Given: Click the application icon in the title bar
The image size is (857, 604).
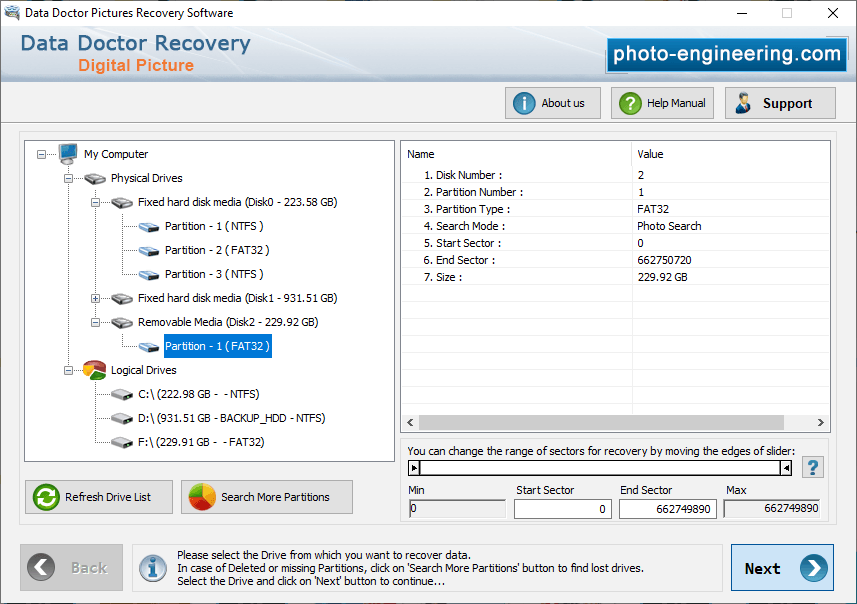Looking at the screenshot, I should click(12, 13).
